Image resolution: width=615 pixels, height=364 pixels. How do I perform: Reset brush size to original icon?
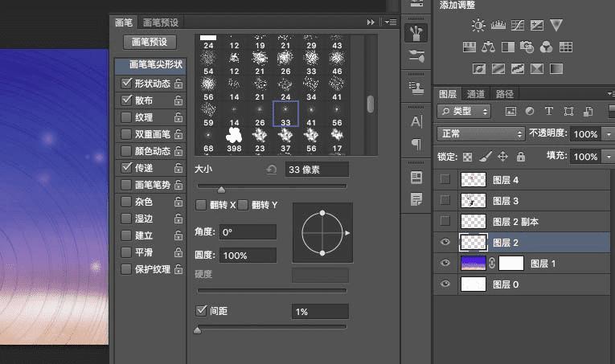[x=271, y=170]
